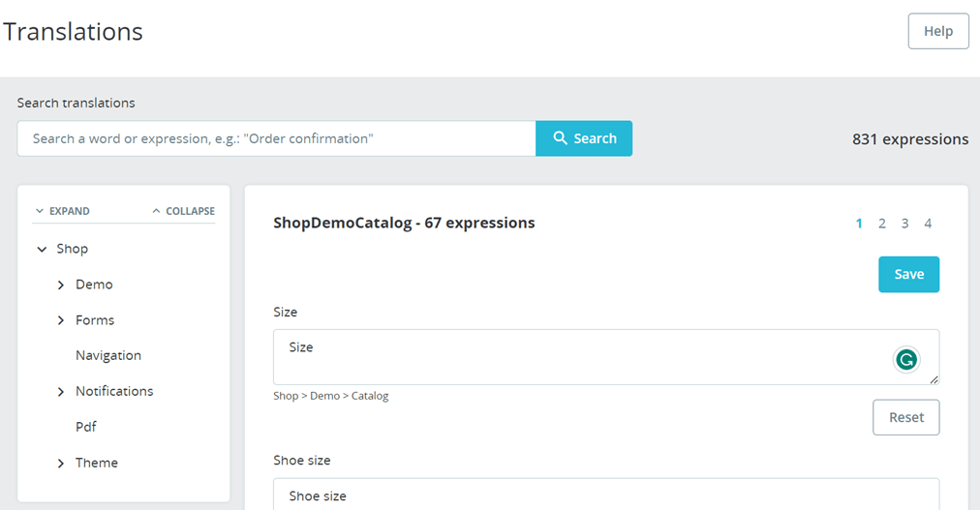Image resolution: width=980 pixels, height=510 pixels.
Task: Open the Help button
Action: [938, 31]
